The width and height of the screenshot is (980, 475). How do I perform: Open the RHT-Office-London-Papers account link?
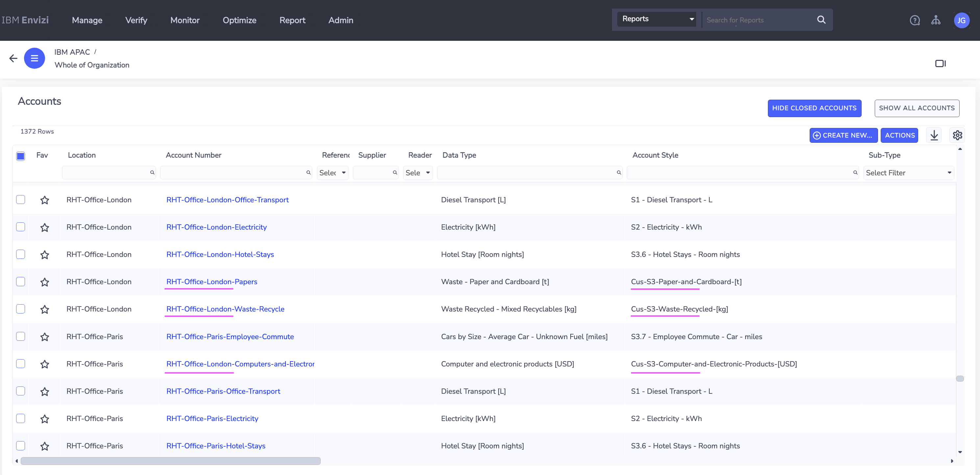coord(211,282)
